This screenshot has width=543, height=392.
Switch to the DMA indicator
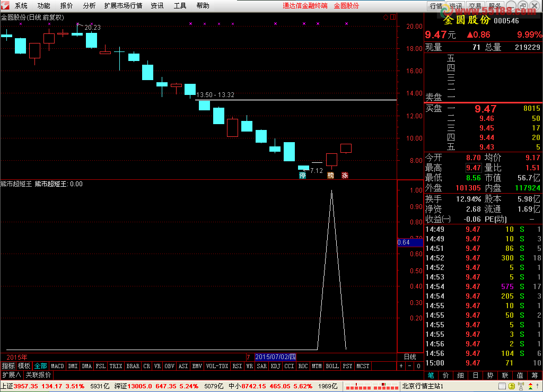86,366
